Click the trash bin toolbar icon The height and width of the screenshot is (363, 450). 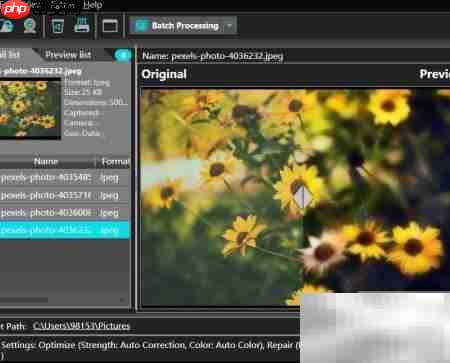(58, 26)
